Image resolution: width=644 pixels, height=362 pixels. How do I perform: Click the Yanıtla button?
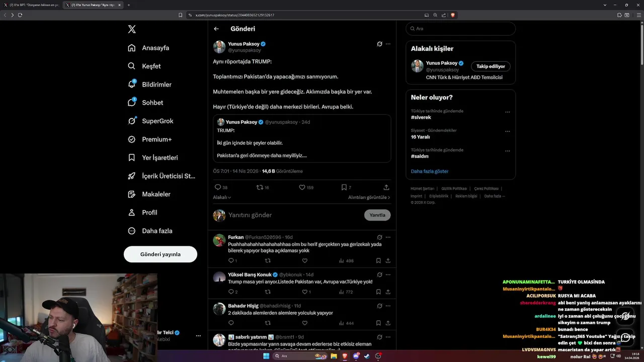click(377, 215)
